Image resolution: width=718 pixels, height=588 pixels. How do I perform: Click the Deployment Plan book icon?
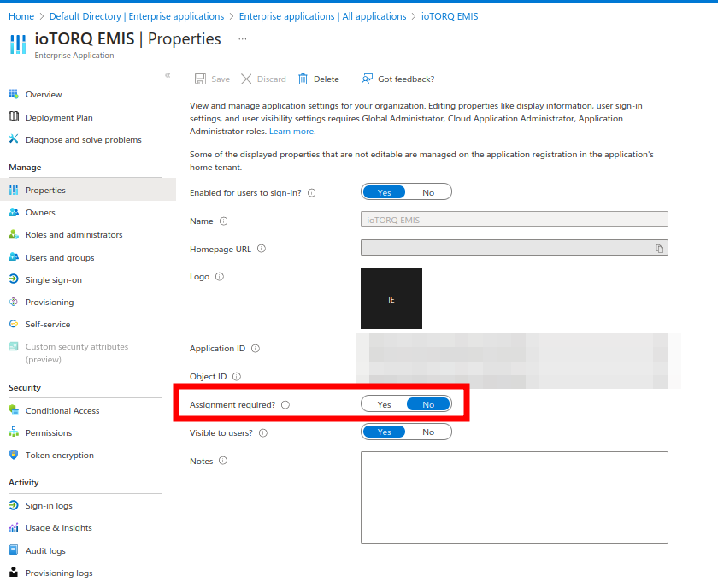click(14, 117)
